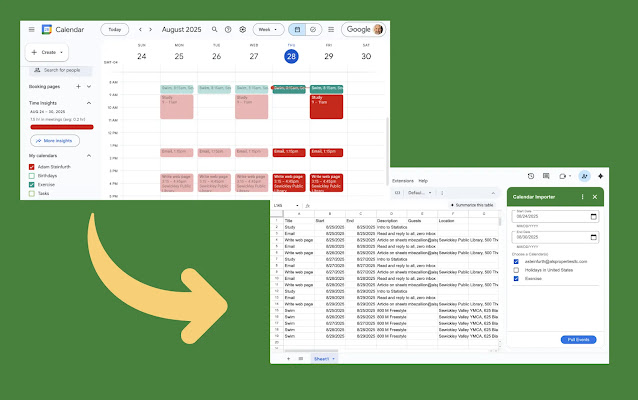Open the list icon beside Tasks toggle in Calendar

(331, 29)
